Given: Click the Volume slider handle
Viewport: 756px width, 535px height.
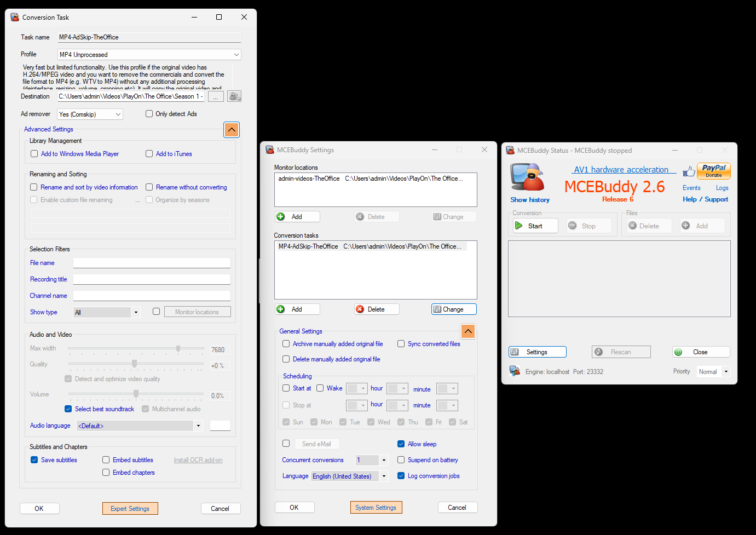Looking at the screenshot, I should tap(136, 394).
